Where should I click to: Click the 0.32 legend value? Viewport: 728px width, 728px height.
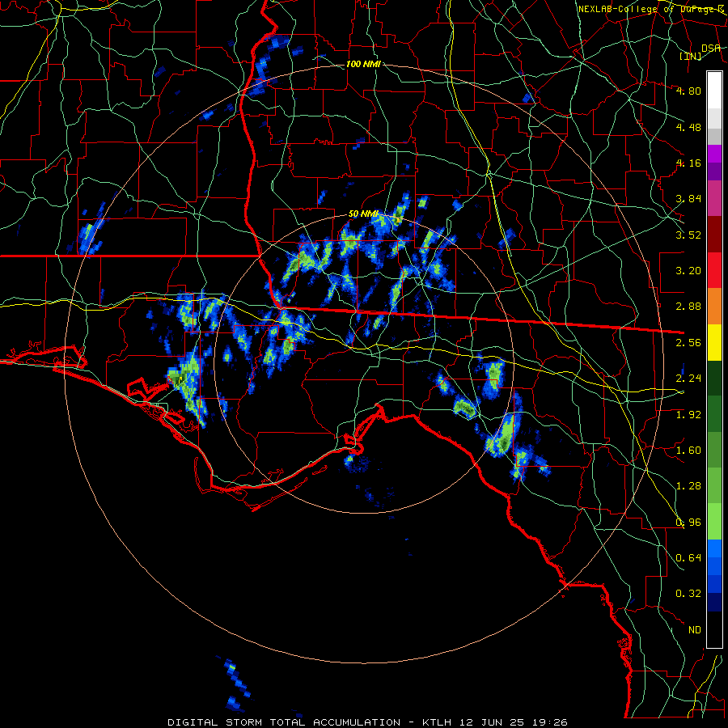pos(688,594)
